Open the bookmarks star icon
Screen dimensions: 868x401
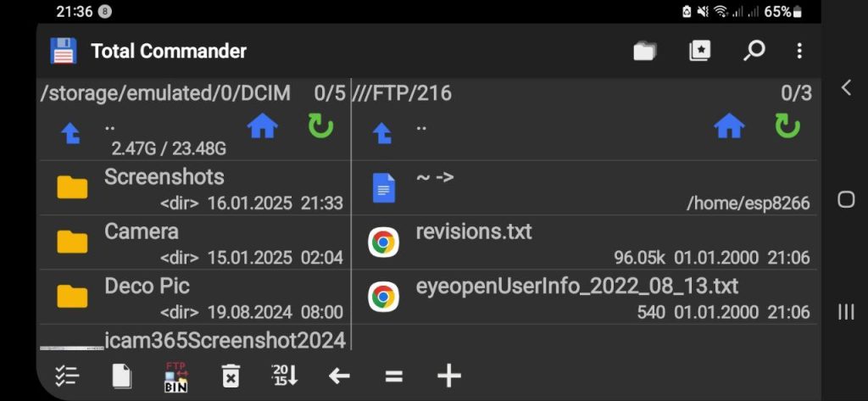tap(699, 51)
